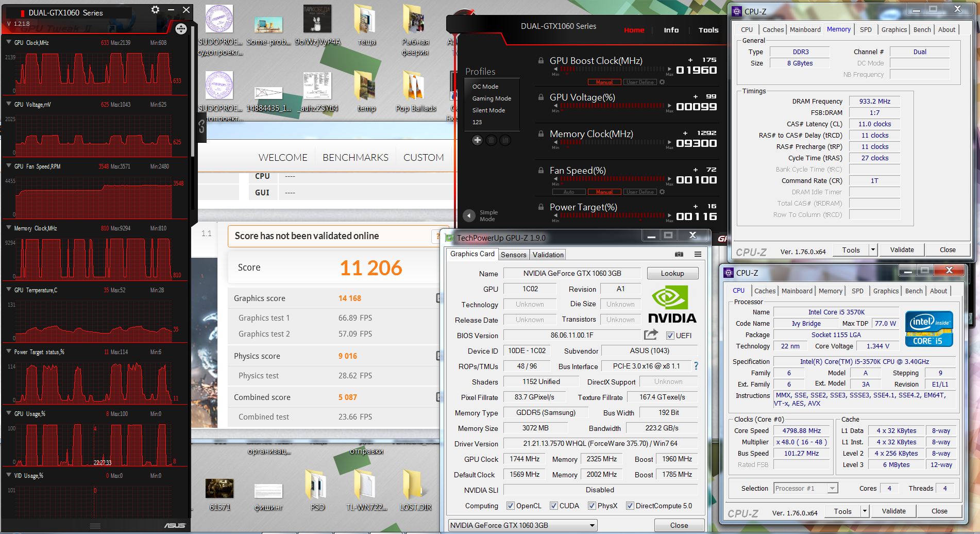This screenshot has height=534, width=980.
Task: Toggle the lock icon beside GPU Voltage
Action: 540,97
